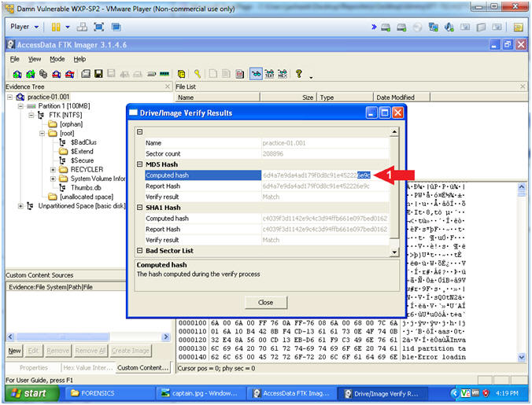The height and width of the screenshot is (405, 532).
Task: Expand the System Volume Information node
Action: (x=53, y=179)
